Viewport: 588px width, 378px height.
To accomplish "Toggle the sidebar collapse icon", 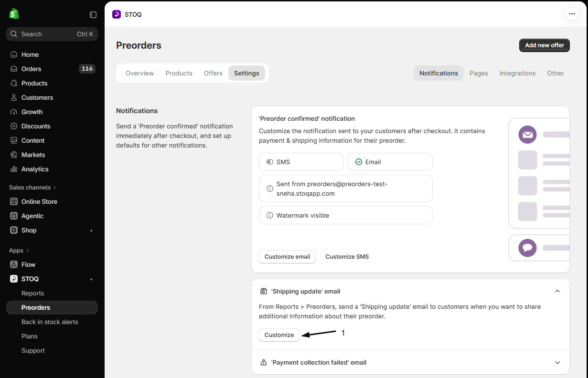I will (x=93, y=15).
